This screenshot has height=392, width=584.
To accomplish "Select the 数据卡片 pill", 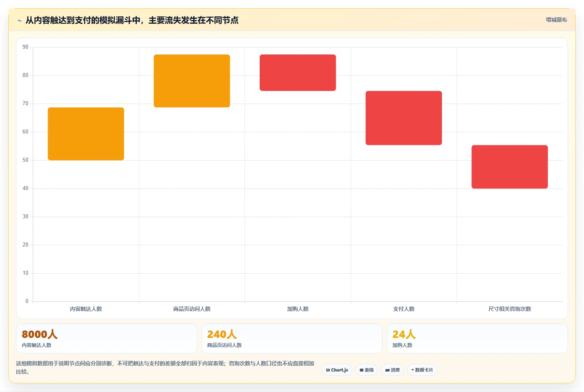I will (x=422, y=370).
